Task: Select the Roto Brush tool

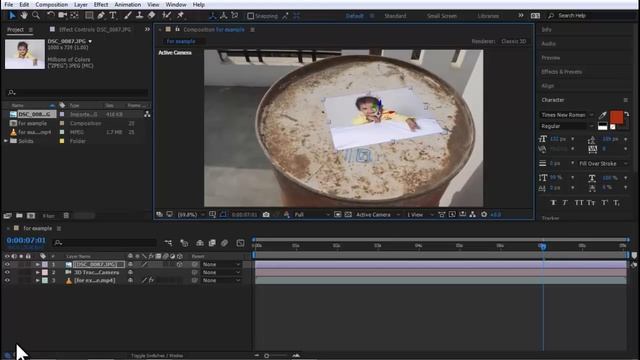Action: [167, 16]
